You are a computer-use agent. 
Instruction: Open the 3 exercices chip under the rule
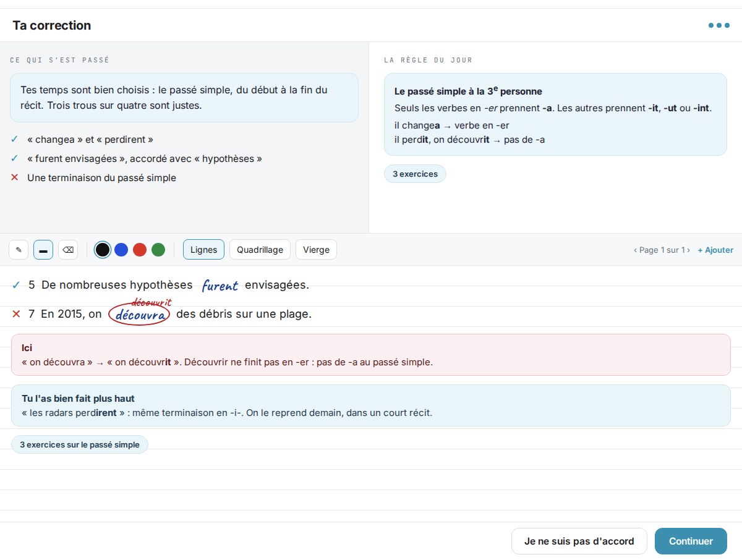point(415,174)
